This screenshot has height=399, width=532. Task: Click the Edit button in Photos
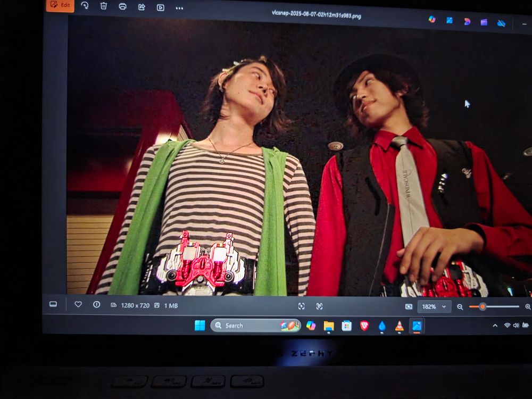[x=60, y=5]
